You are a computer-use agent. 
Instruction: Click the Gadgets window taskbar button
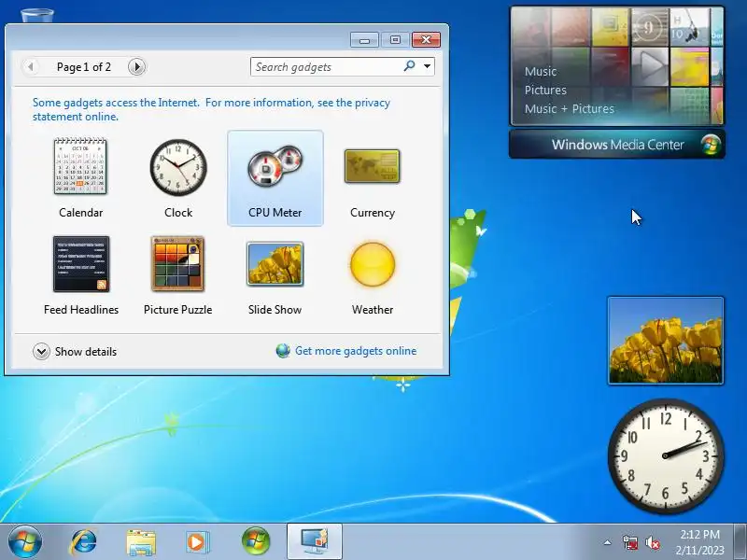(315, 541)
